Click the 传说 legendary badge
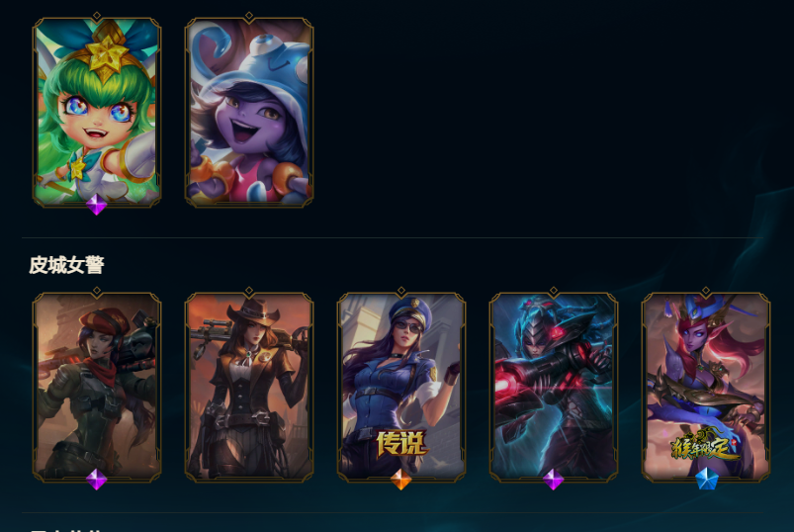 401,443
